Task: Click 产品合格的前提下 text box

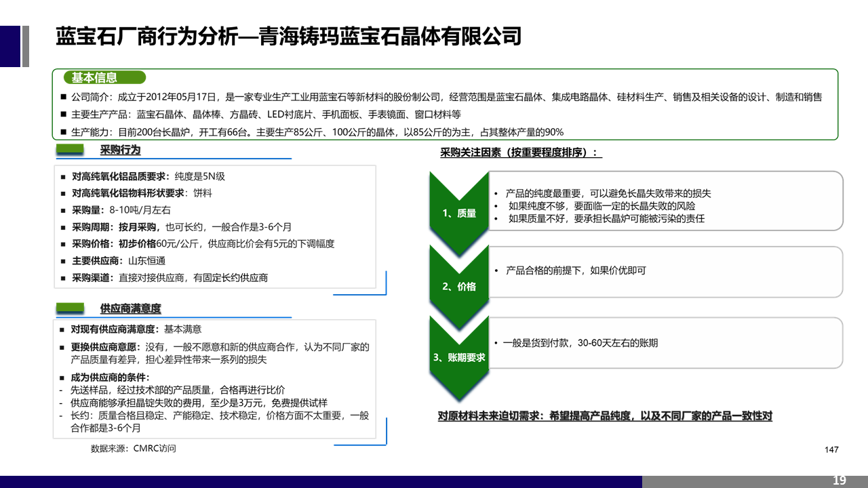Action: click(666, 271)
